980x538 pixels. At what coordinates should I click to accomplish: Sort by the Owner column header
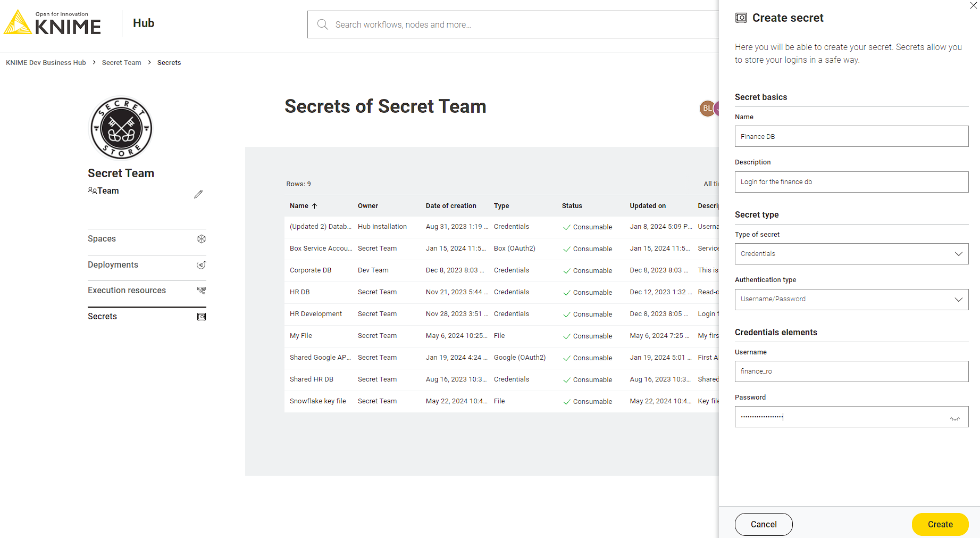pos(368,206)
